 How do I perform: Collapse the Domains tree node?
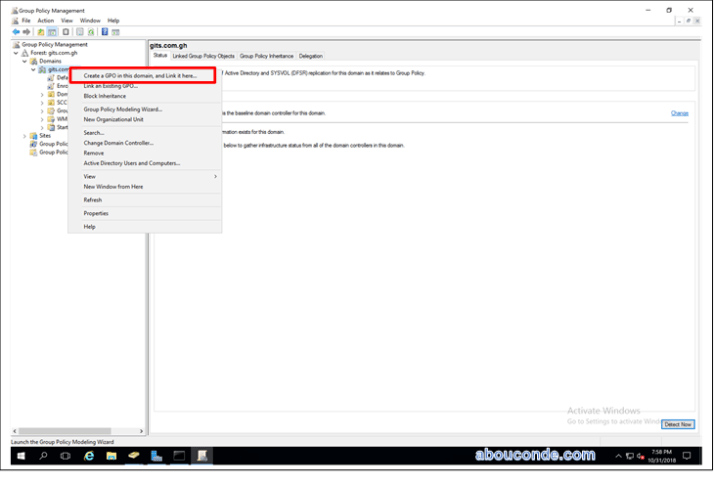(x=25, y=61)
